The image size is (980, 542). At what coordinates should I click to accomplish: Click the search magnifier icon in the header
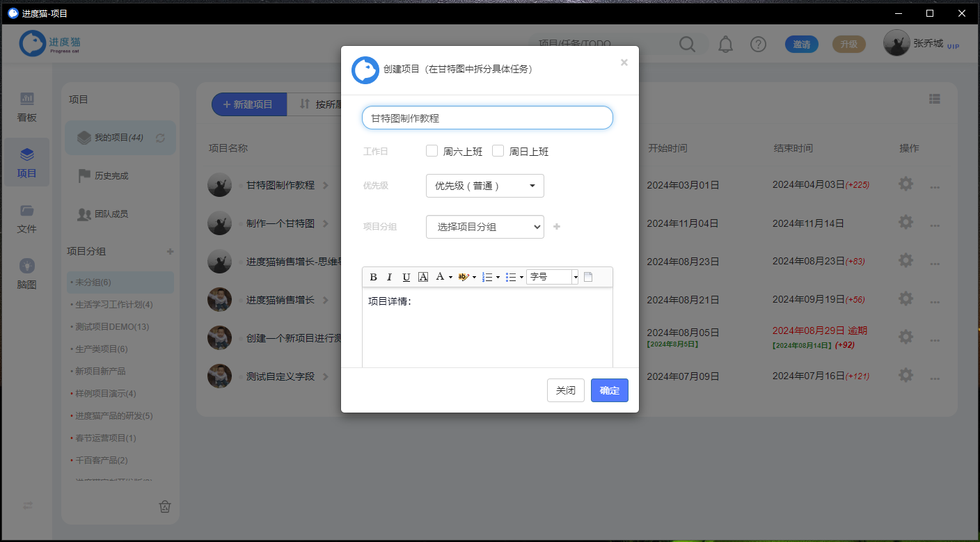[x=688, y=45]
